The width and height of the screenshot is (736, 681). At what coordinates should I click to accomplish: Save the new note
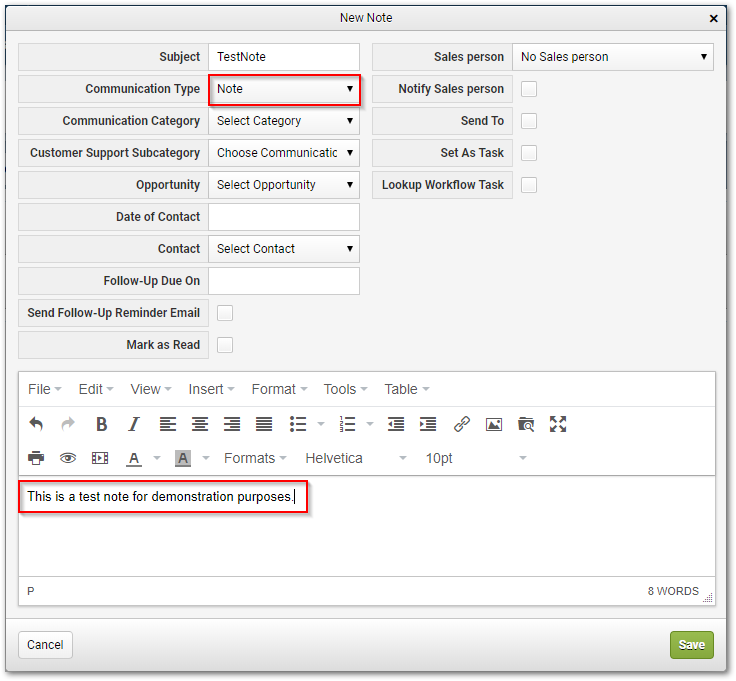(691, 645)
